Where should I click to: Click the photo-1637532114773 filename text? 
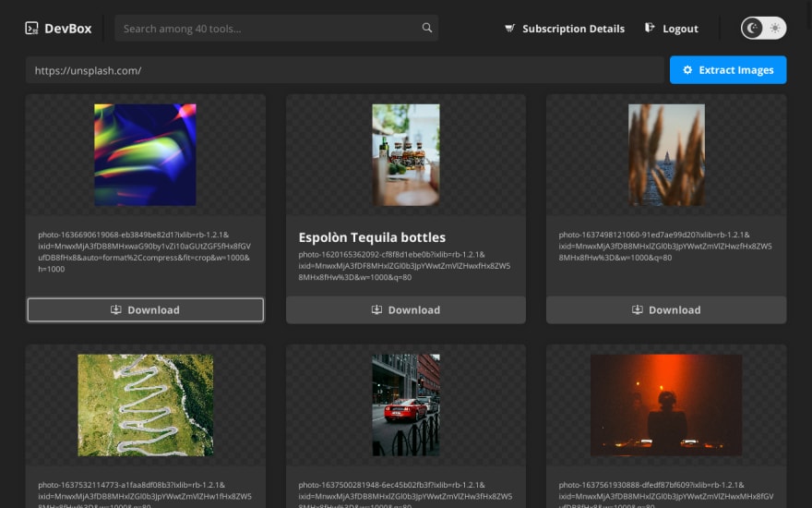point(145,494)
